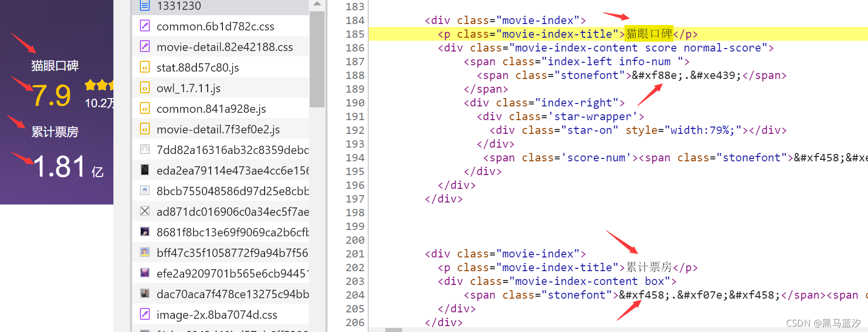Select the 8681f8bc13e69f9069ca request
Viewport: 868px width, 332px height.
click(220, 232)
